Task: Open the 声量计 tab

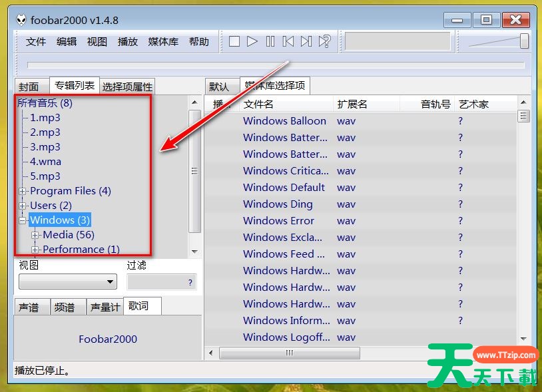Action: pyautogui.click(x=105, y=307)
